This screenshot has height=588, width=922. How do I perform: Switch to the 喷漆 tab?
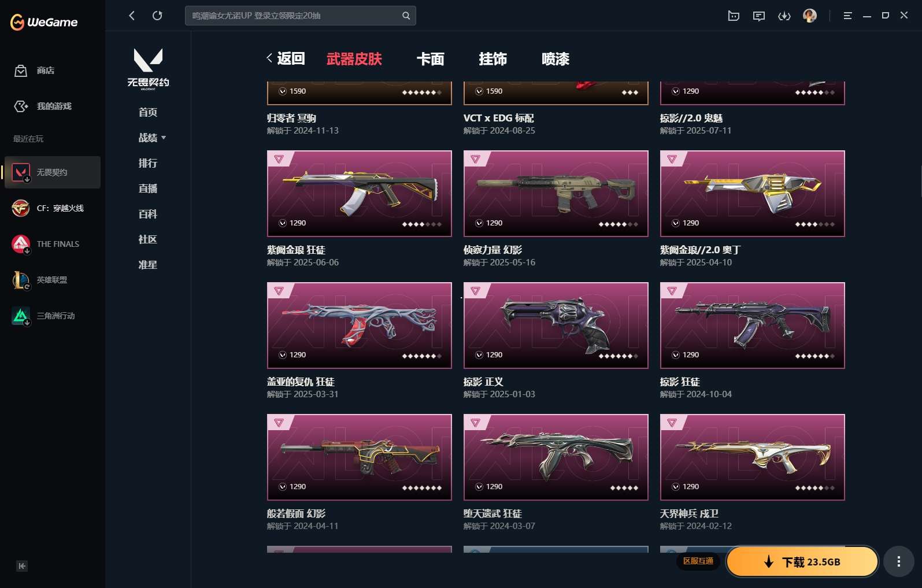[x=556, y=59]
